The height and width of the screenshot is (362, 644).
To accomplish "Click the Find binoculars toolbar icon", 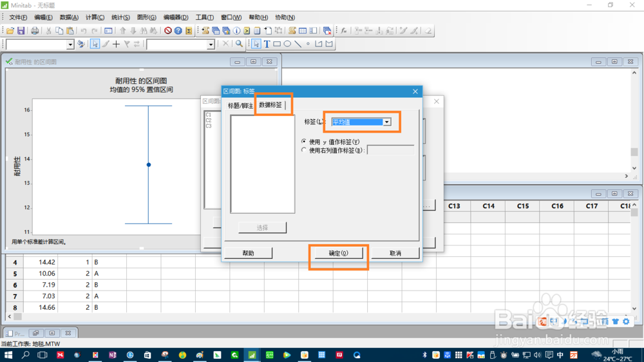I will (x=144, y=31).
